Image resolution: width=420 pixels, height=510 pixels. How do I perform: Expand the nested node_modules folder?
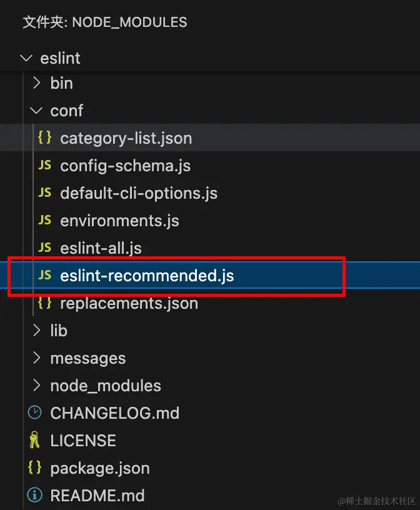(x=105, y=386)
